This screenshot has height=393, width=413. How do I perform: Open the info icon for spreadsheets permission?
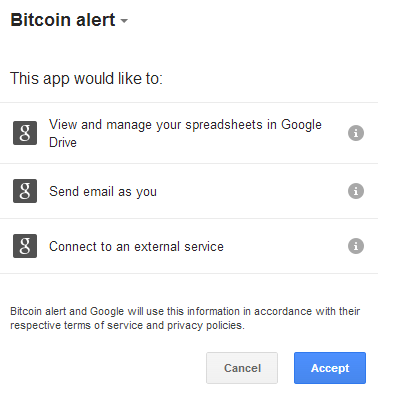point(356,133)
